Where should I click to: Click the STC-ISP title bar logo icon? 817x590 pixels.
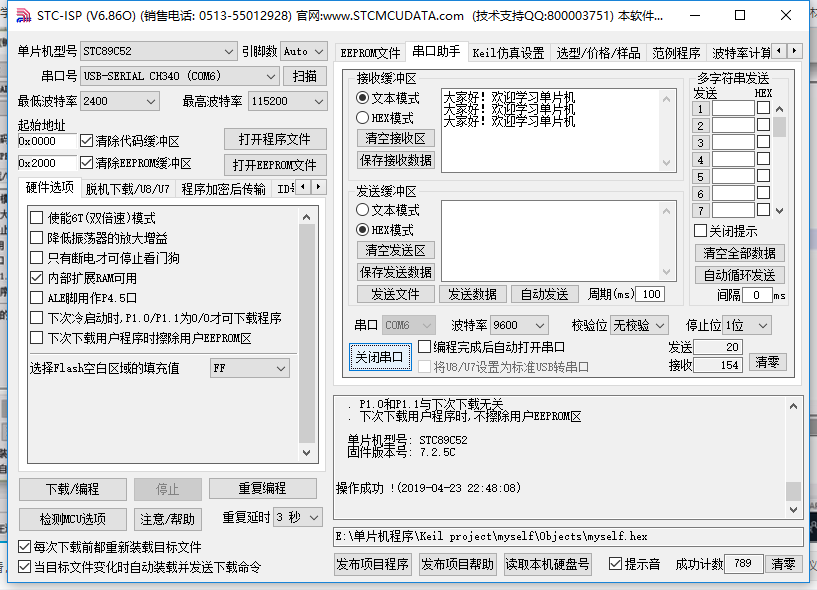[23, 16]
